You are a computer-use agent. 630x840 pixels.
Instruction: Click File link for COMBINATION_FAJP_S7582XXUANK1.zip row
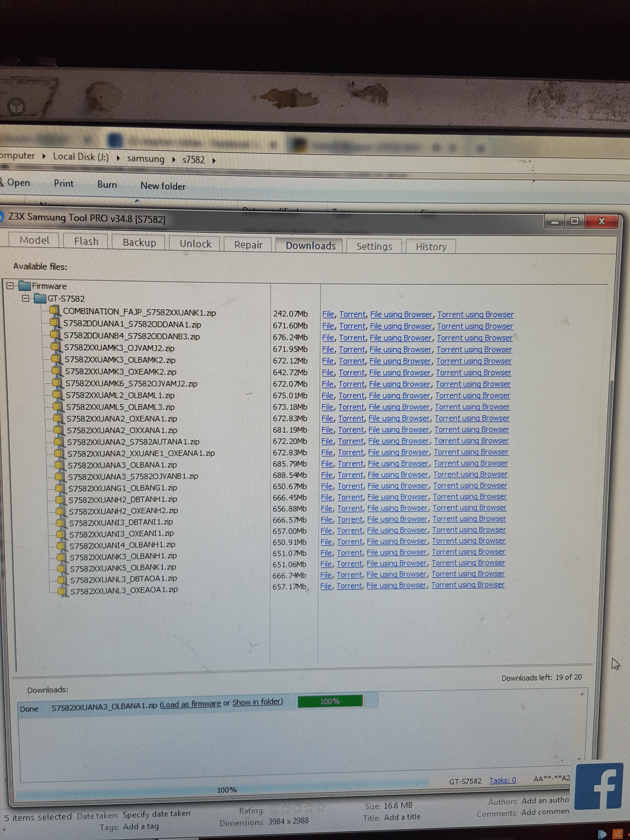click(x=328, y=314)
